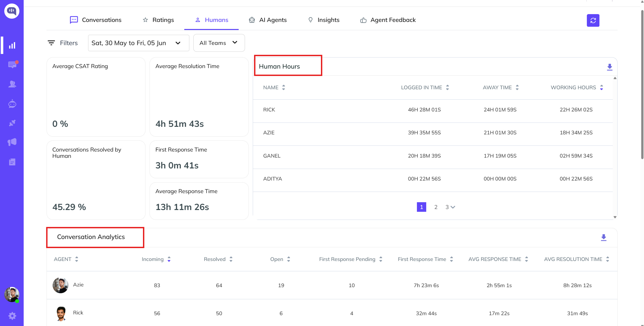Click the app logo in the sidebar
This screenshot has width=644, height=326.
point(12,11)
